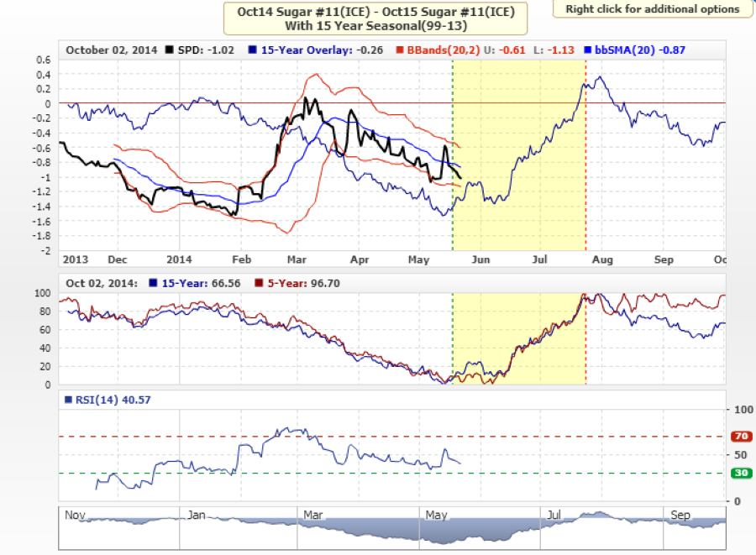
Task: Click the 'Sep' label in the bottom navigator
Action: pyautogui.click(x=680, y=515)
